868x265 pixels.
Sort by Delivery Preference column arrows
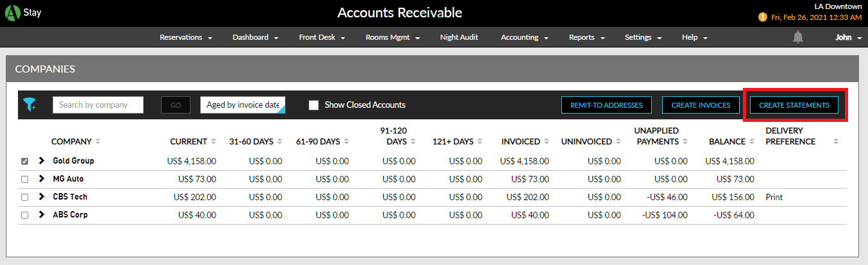(x=835, y=142)
